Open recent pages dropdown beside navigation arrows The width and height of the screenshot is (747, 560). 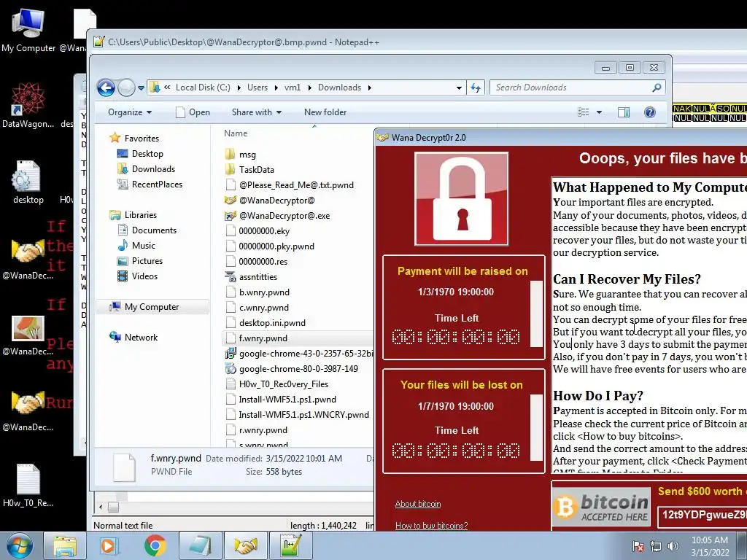click(141, 88)
